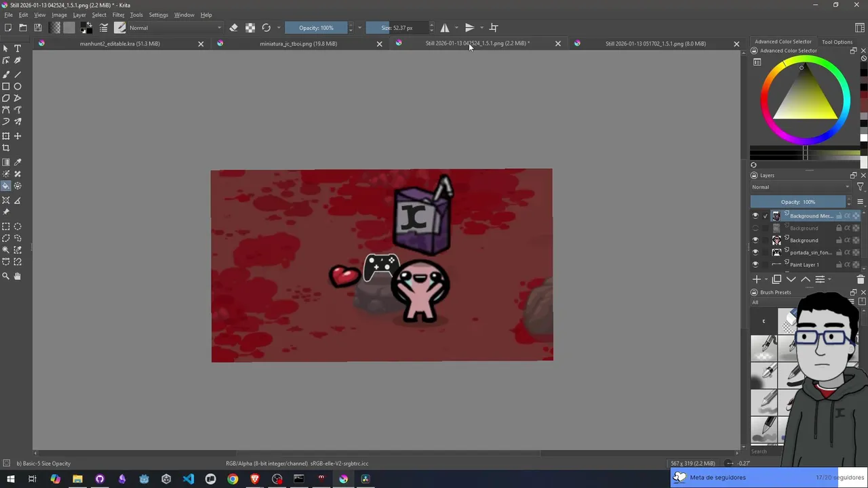Select the Elliptical Selection tool

tap(18, 227)
